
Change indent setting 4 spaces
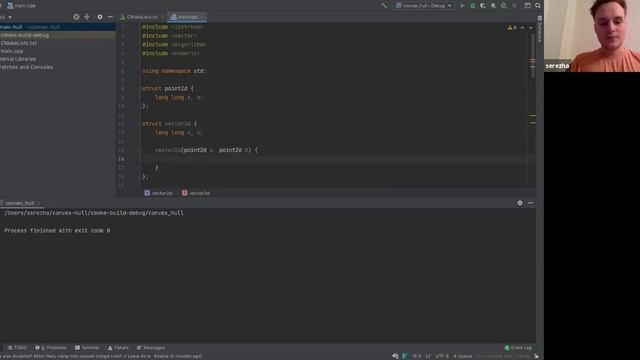pos(462,356)
